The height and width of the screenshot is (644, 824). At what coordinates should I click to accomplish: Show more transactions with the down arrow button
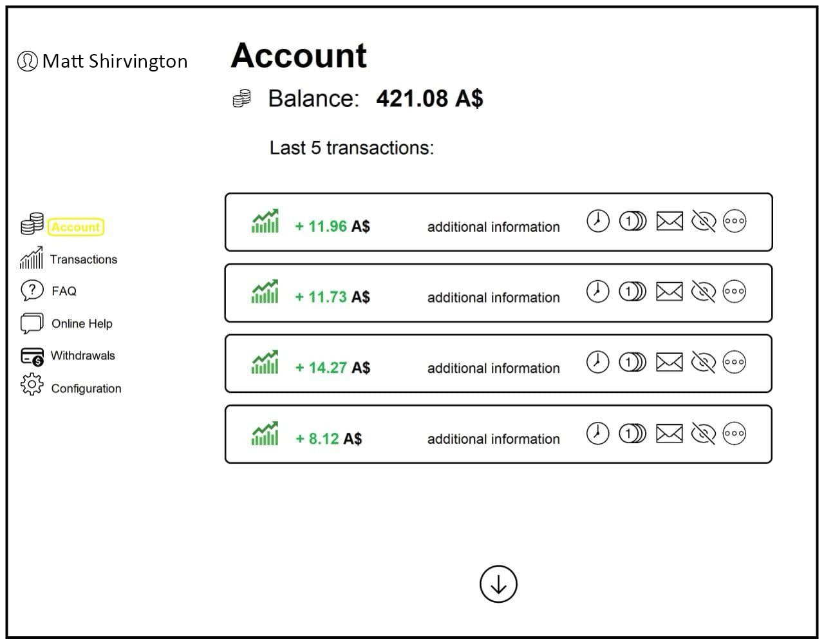[498, 584]
